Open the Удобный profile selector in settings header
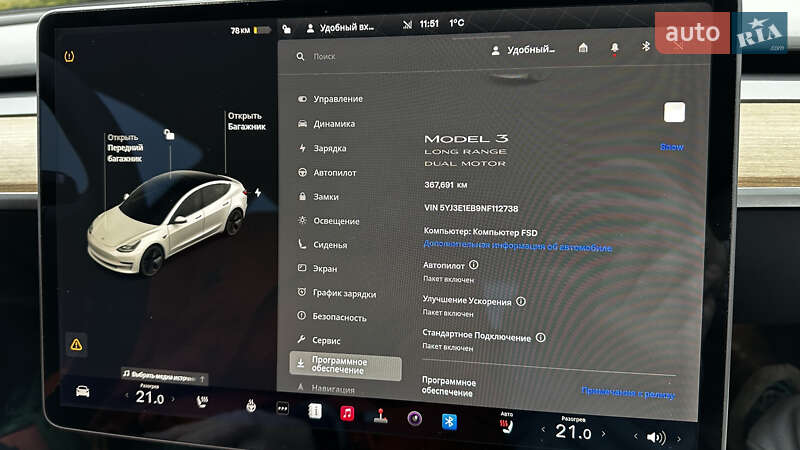 523,50
